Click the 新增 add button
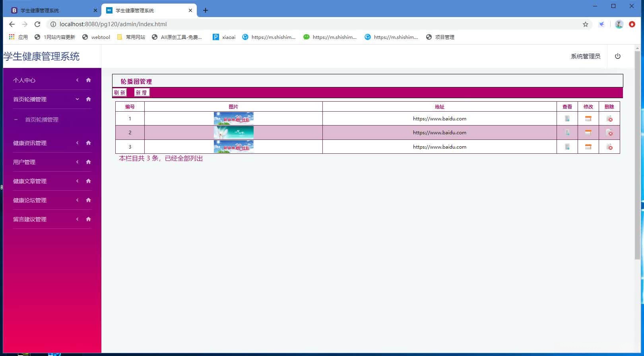Viewport: 644px width, 356px height. click(x=142, y=93)
